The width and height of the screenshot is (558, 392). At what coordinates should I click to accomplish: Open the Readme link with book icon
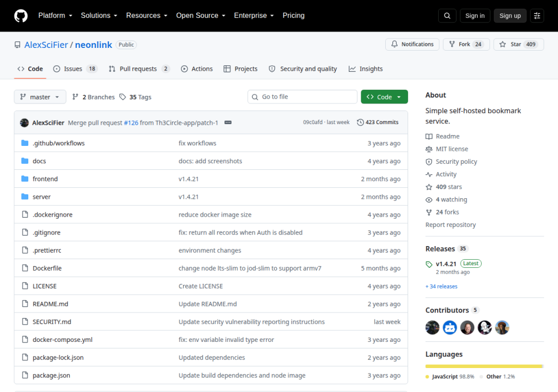(x=442, y=136)
